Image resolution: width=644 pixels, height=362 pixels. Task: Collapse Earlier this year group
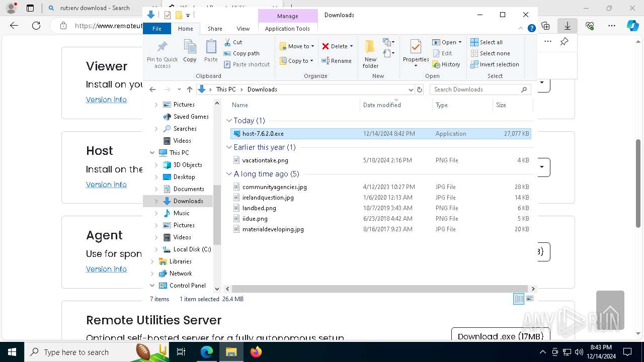[229, 147]
